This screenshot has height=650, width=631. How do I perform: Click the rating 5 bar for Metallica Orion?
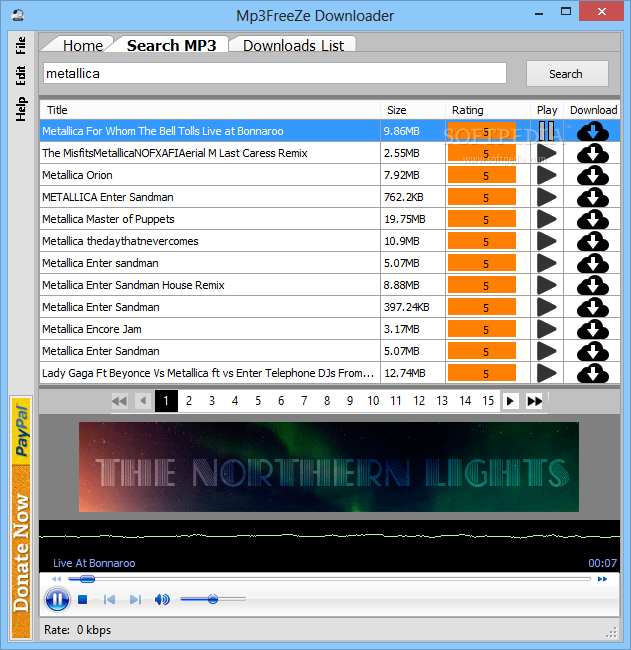coord(482,175)
